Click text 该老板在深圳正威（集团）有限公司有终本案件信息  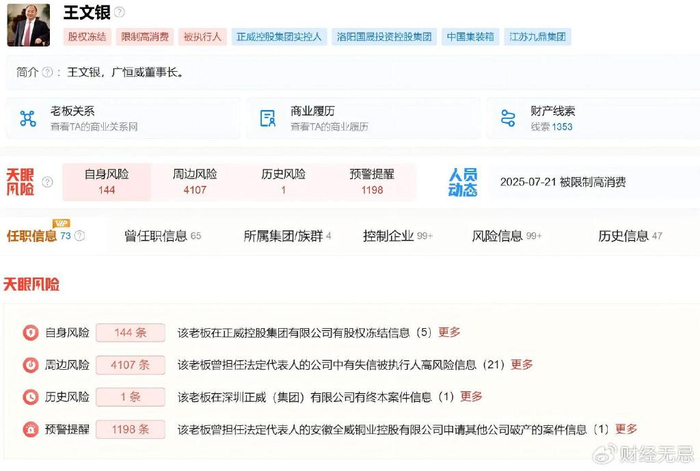pyautogui.click(x=305, y=397)
